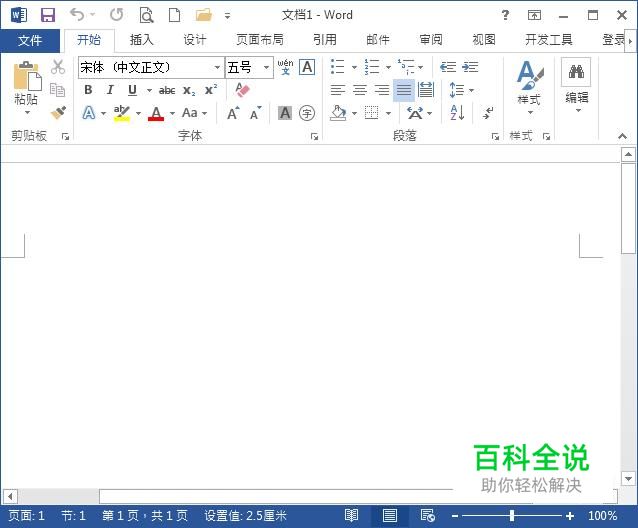Switch to the 页面布局 tab
This screenshot has height=528, width=638.
(x=260, y=40)
